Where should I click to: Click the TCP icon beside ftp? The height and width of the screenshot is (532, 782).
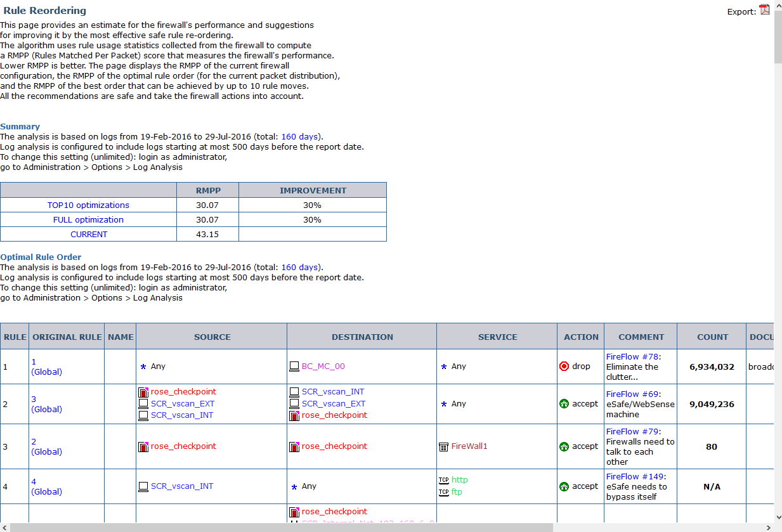[x=443, y=492]
